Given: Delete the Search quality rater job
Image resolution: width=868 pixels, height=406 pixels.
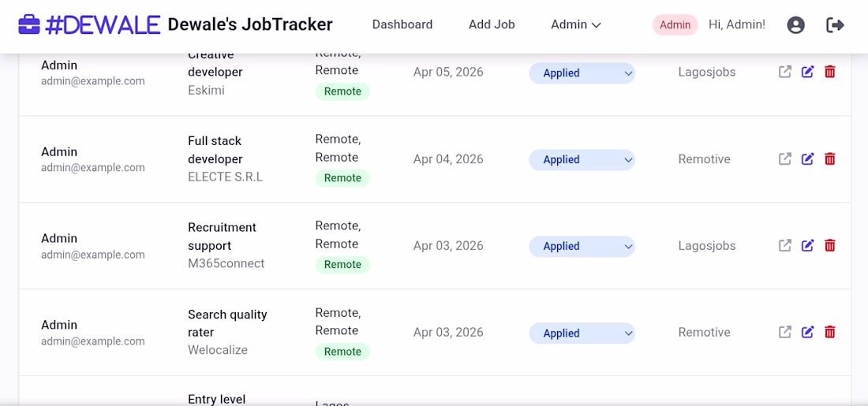Looking at the screenshot, I should point(830,333).
